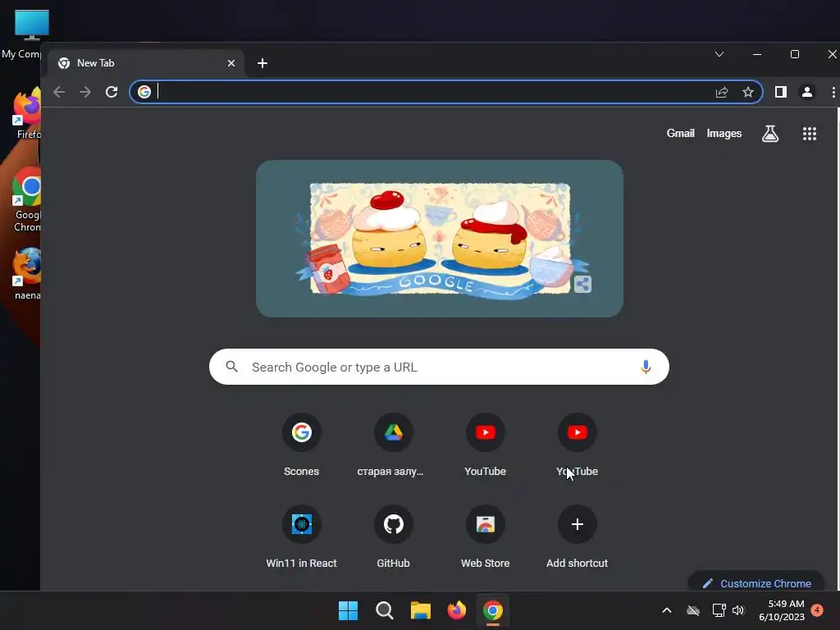
Task: Open Chrome's three-dot menu
Action: click(x=833, y=92)
